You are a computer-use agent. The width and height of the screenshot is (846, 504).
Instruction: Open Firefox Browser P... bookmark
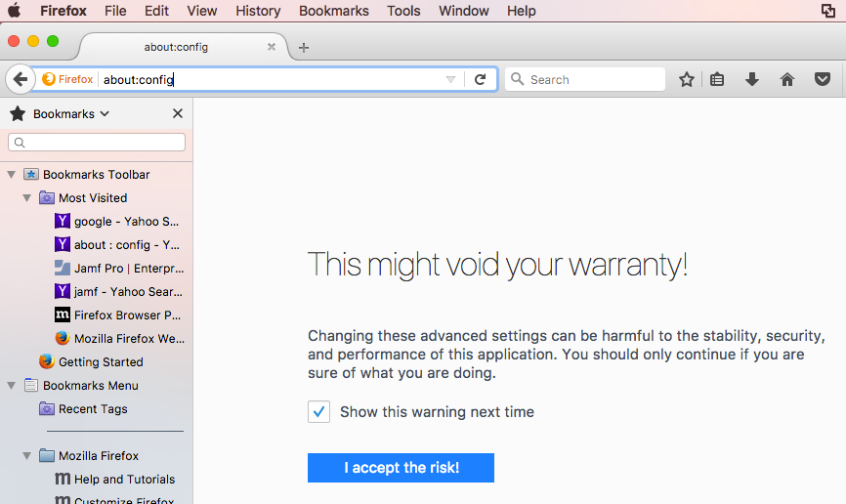[x=118, y=315]
